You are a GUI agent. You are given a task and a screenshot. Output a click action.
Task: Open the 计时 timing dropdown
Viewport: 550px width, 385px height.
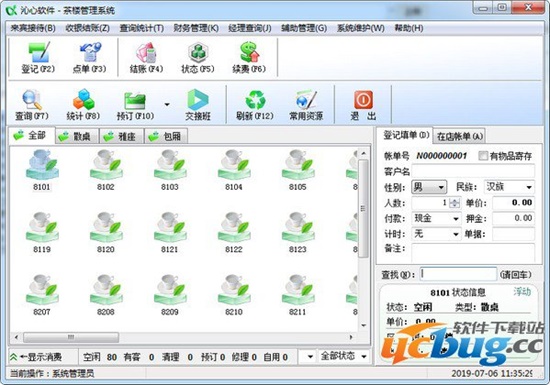[x=436, y=234]
